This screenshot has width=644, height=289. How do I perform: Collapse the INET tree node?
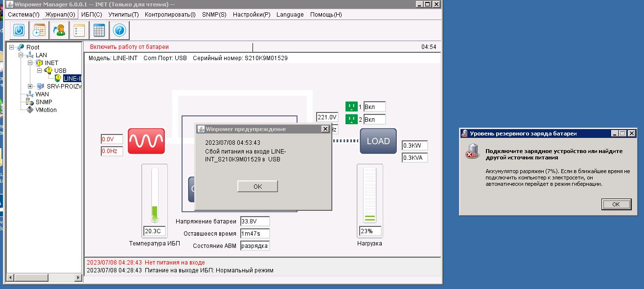[x=30, y=63]
